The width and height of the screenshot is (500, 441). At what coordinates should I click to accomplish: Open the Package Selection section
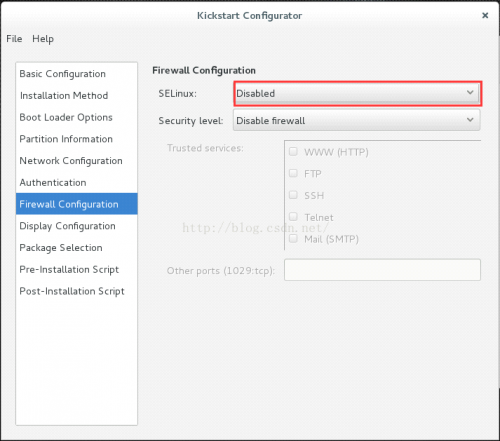[76, 247]
